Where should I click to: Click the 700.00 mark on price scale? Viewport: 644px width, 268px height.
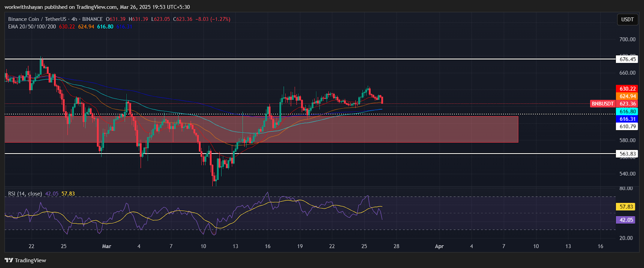tap(627, 39)
